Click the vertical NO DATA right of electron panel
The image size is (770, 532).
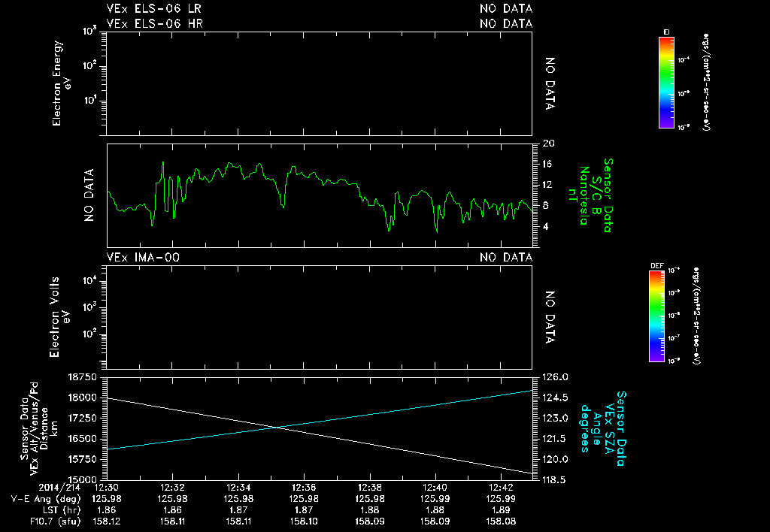[550, 83]
